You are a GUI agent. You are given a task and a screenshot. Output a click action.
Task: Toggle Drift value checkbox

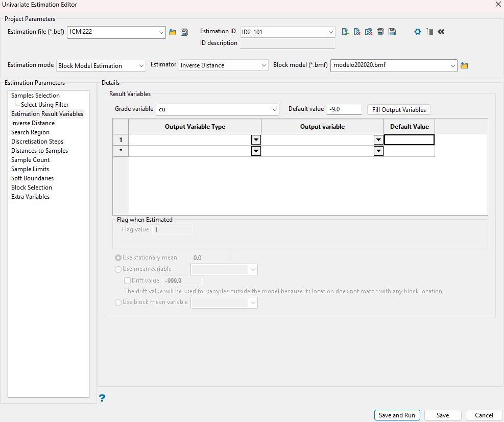point(127,280)
